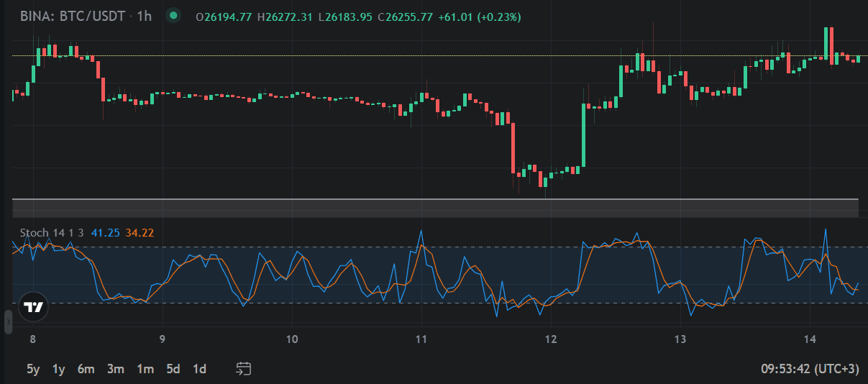The image size is (868, 384).
Task: Click the date label 13 on time axis
Action: [680, 339]
